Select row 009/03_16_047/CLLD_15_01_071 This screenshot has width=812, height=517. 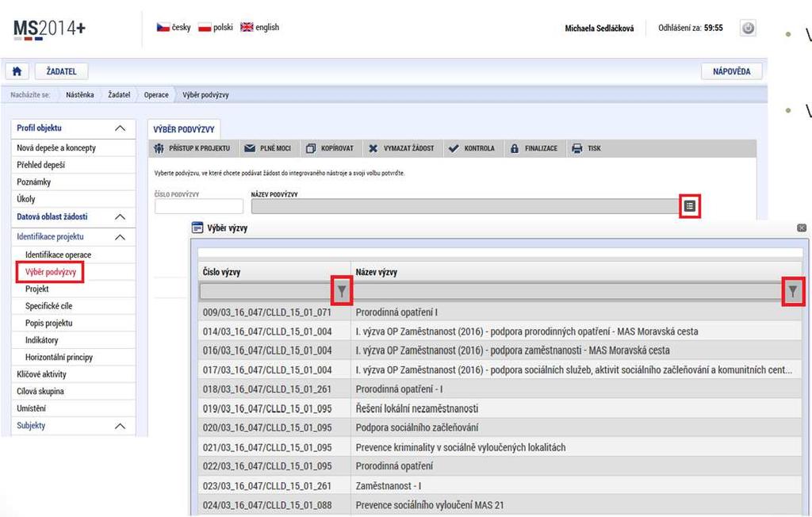(x=500, y=312)
